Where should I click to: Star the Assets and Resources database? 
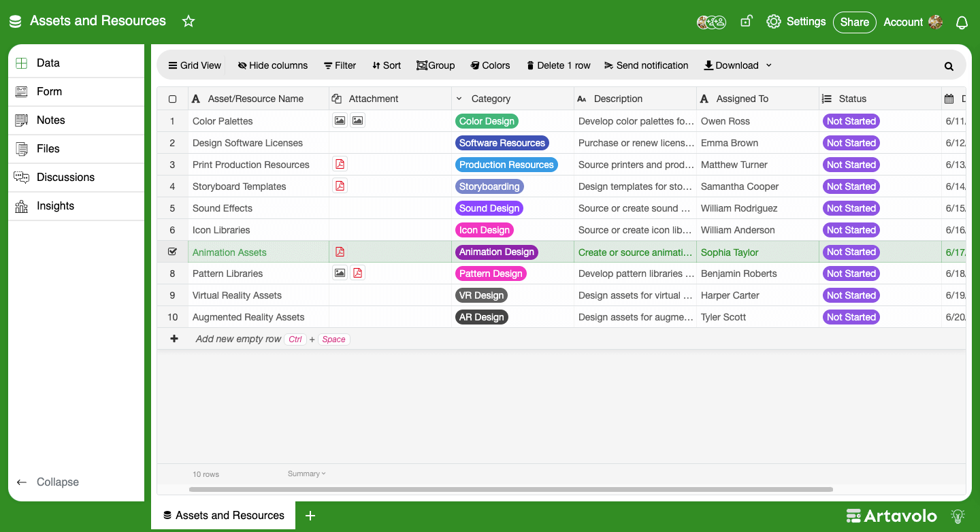[x=189, y=21]
